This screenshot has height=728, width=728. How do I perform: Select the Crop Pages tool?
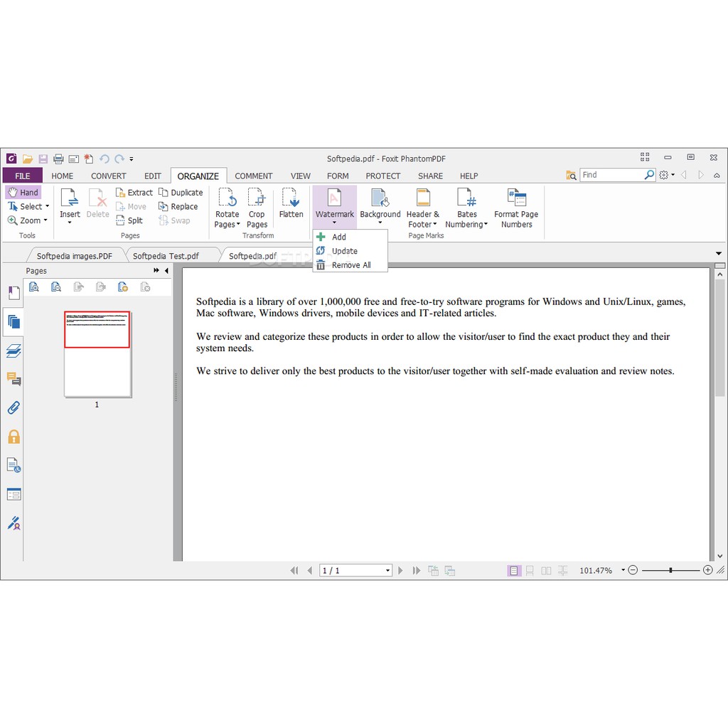257,208
